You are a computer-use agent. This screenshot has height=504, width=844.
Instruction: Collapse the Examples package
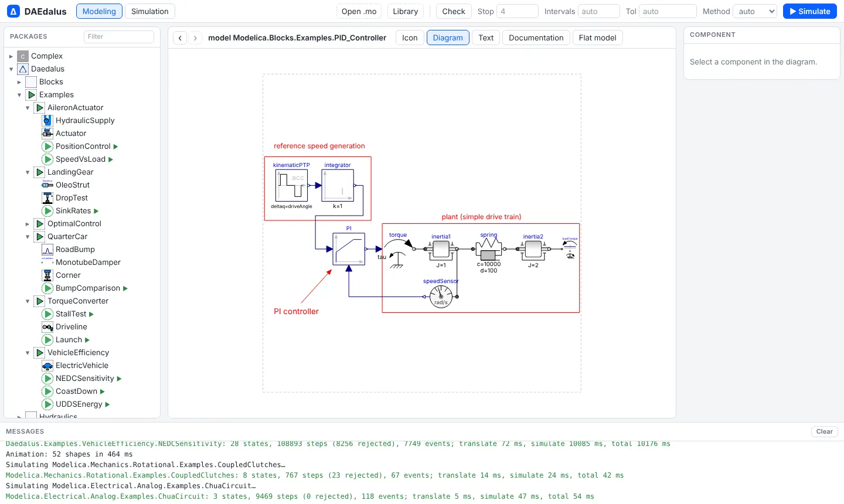(x=19, y=95)
